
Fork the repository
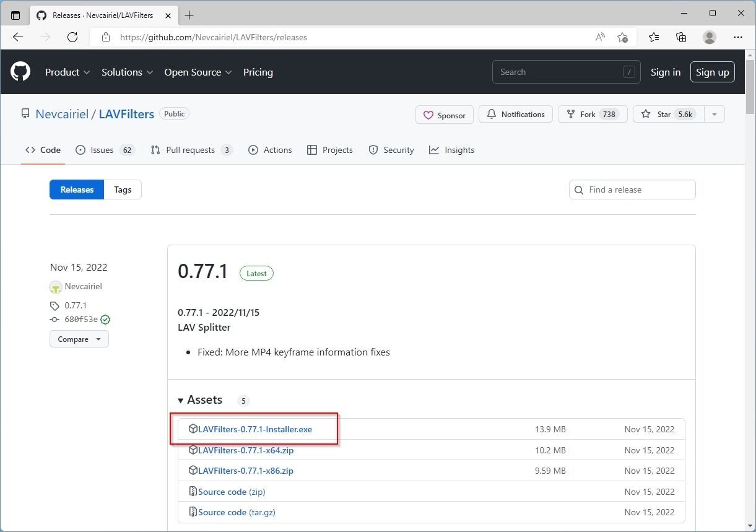coord(586,114)
